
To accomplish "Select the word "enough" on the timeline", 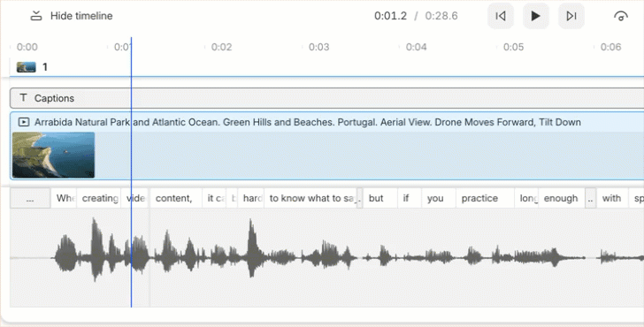I will tap(562, 198).
